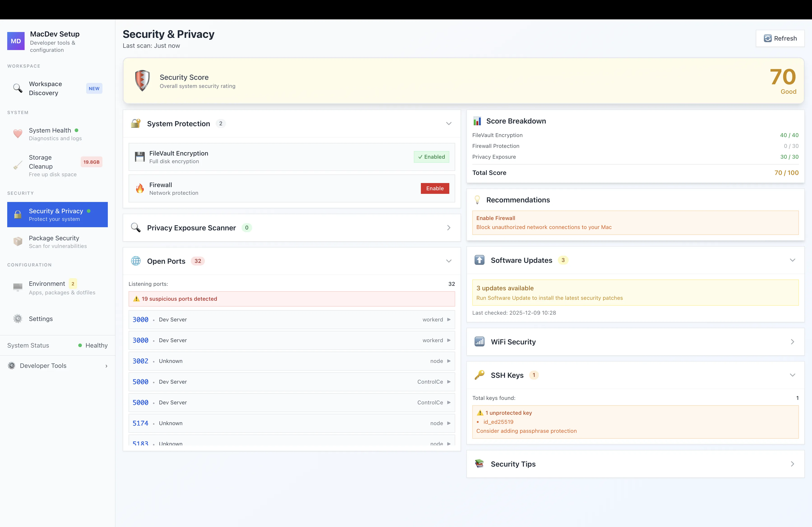The image size is (812, 527).
Task: Open the Developer Tools menu
Action: click(x=42, y=365)
